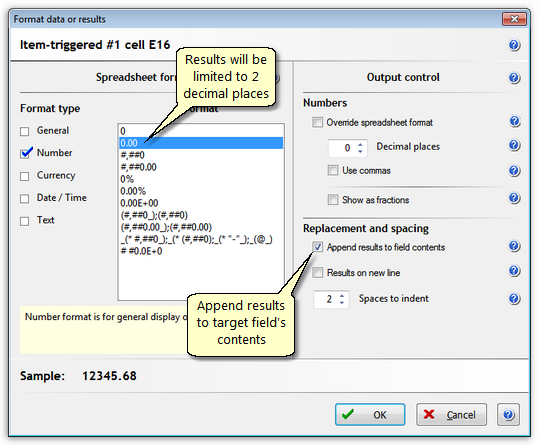The image size is (539, 445).
Task: Click the Cancel button
Action: tap(451, 415)
